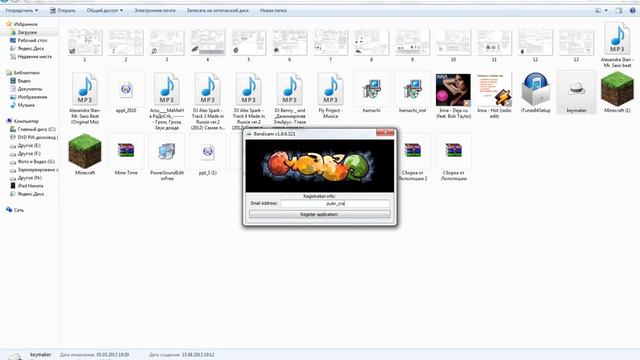Toggle the preview pane icon
The height and width of the screenshot is (360, 640).
coord(619,11)
